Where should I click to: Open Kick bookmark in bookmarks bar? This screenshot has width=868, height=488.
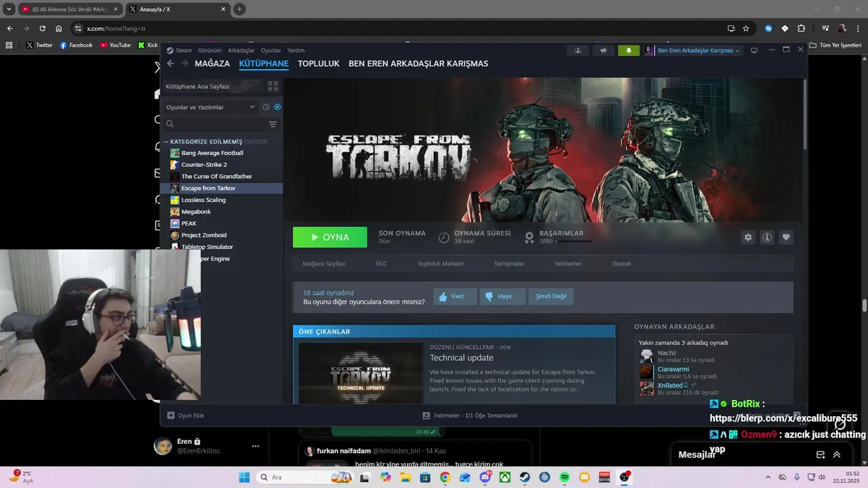[x=146, y=45]
